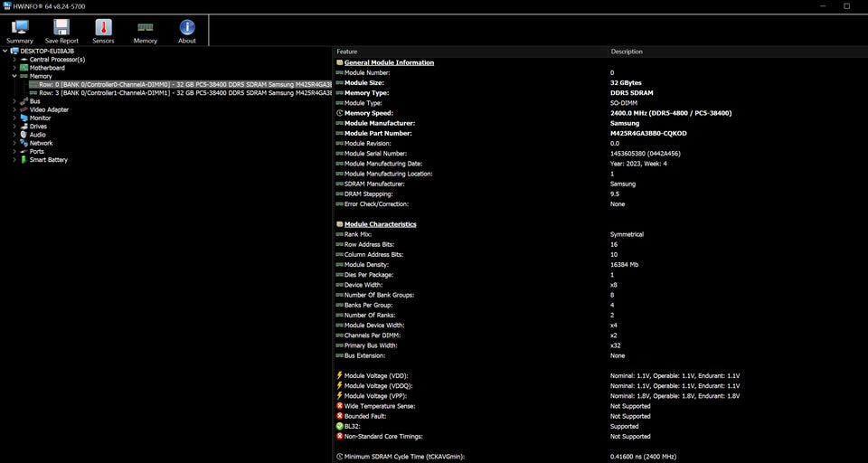
Task: Expand the Motherboard node
Action: tap(15, 68)
